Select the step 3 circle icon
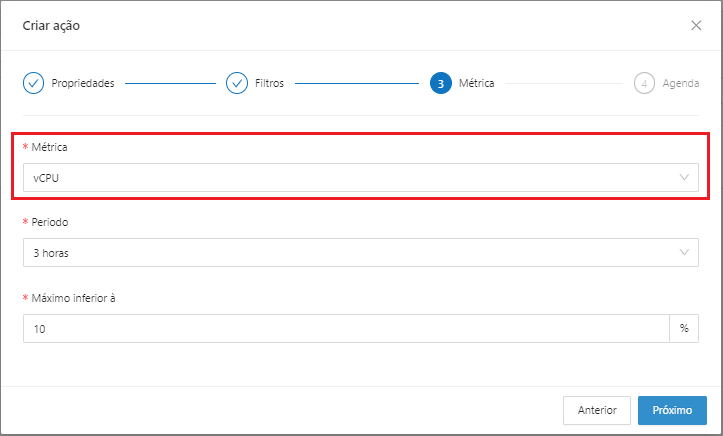The width and height of the screenshot is (723, 436). coord(440,83)
